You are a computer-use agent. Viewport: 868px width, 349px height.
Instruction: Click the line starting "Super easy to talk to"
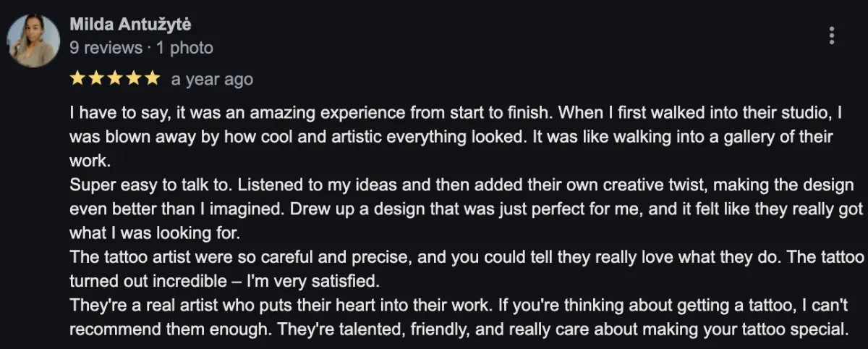tap(461, 185)
